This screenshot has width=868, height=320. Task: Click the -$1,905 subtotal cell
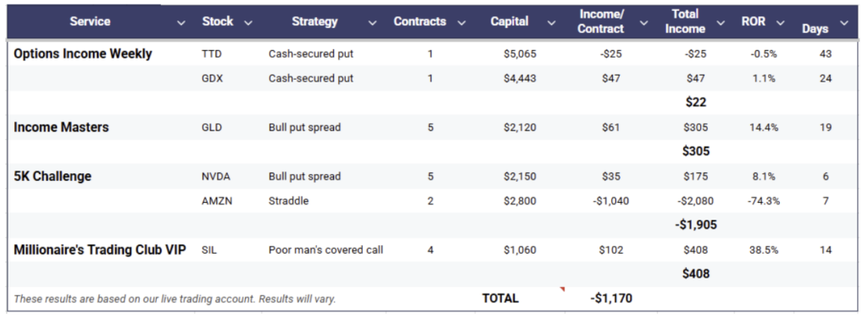pyautogui.click(x=696, y=225)
